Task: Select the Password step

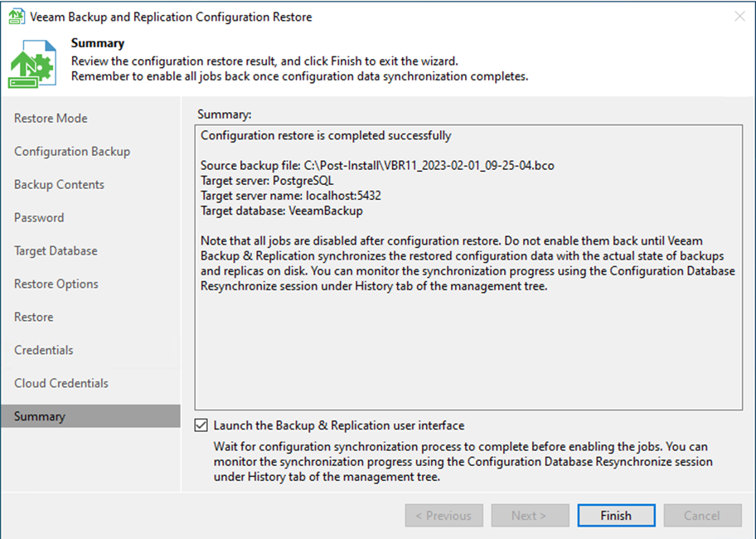Action: tap(39, 217)
